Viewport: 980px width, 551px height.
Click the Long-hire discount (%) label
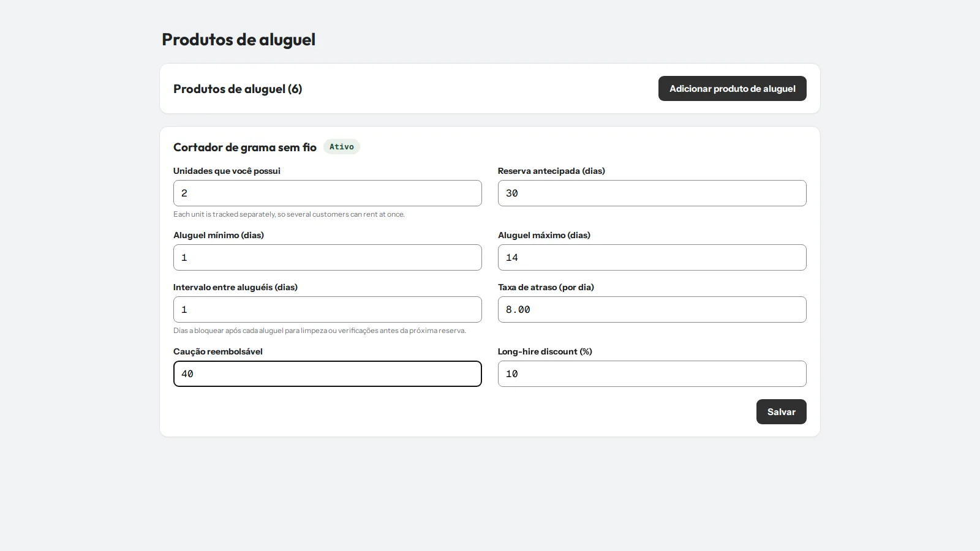tap(545, 351)
